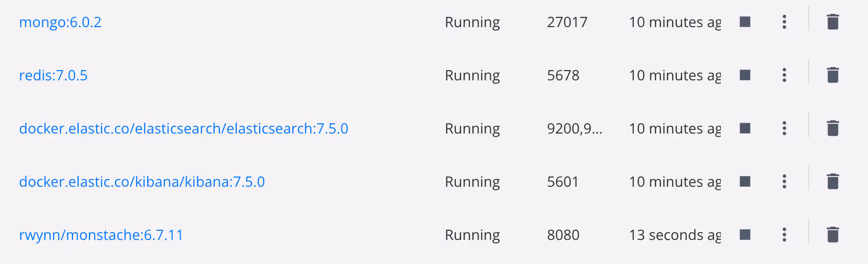This screenshot has height=264, width=868.
Task: Open more actions menu for kibana
Action: point(784,182)
